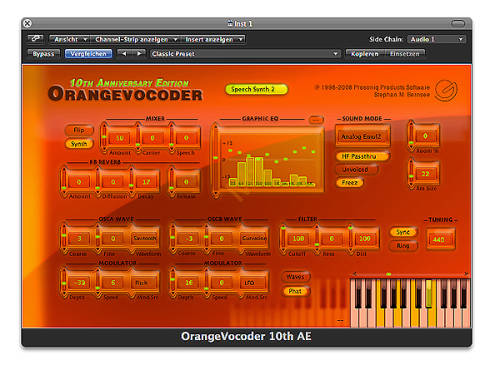Image resolution: width=500 pixels, height=365 pixels.
Task: Click the Tuning 440 value field
Action: 440,239
